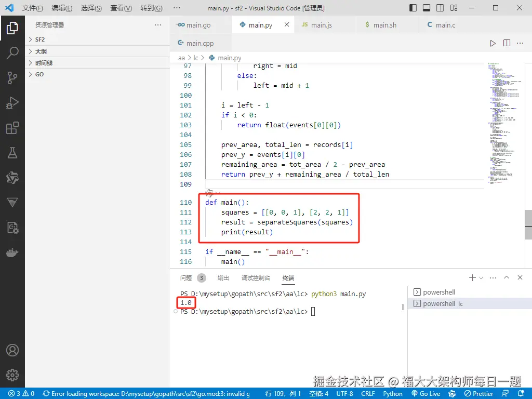Toggle secondary side bar visibility
532x399 pixels.
[x=440, y=8]
